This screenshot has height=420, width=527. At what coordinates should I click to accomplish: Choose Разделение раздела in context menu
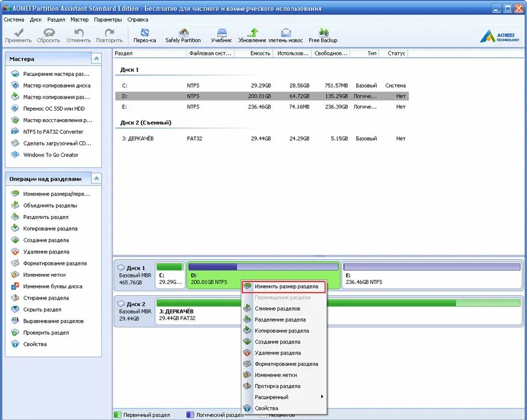pos(284,320)
